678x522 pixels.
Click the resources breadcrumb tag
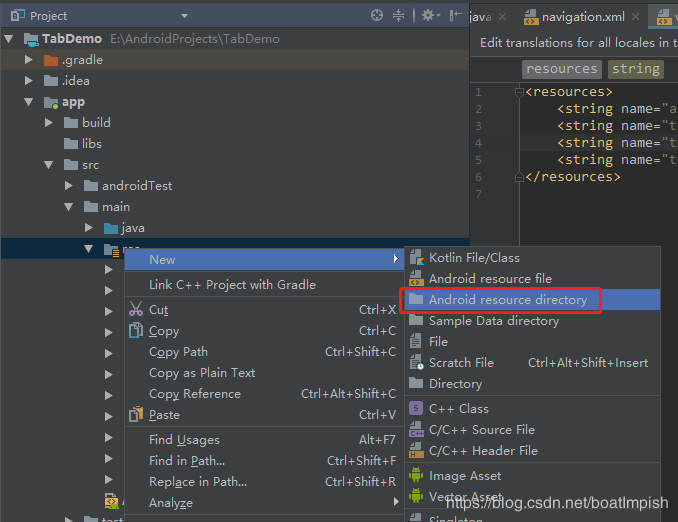pos(562,69)
